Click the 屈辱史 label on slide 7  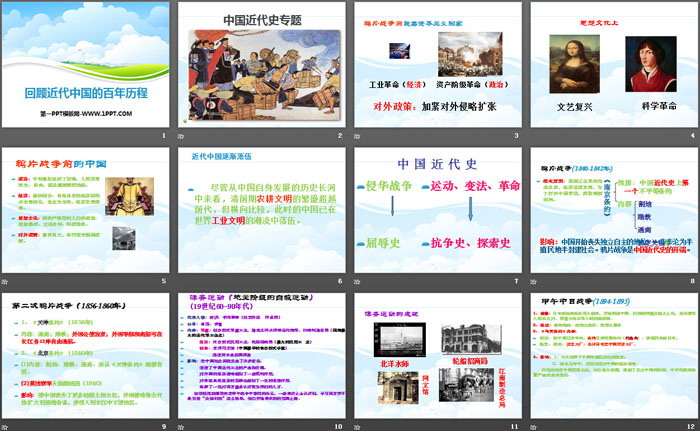pos(380,242)
